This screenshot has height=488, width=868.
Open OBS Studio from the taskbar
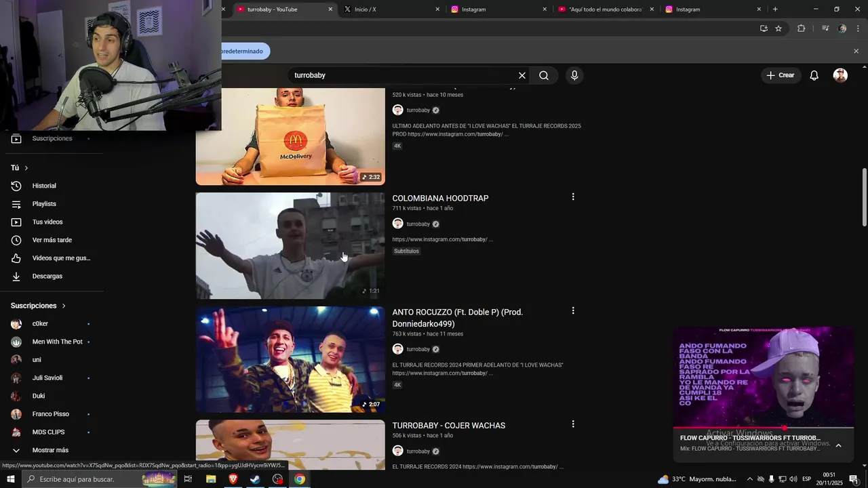coord(277,479)
